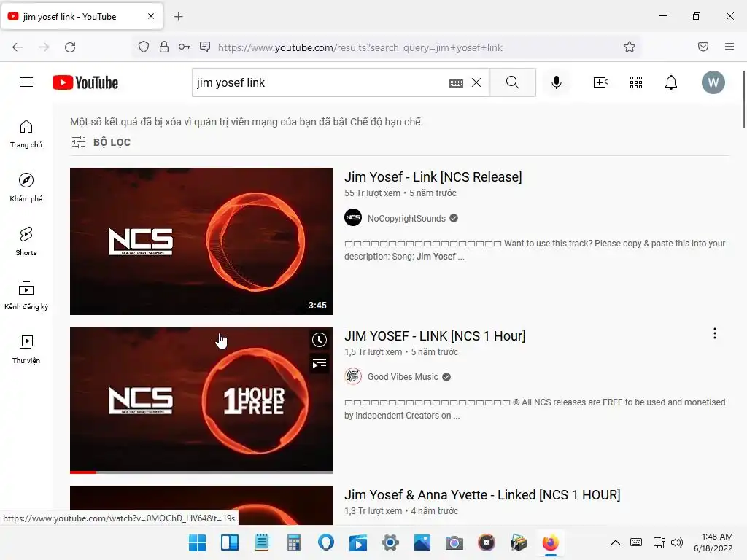Viewport: 747px width, 560px height.
Task: Open Khám phá in sidebar
Action: [26, 187]
